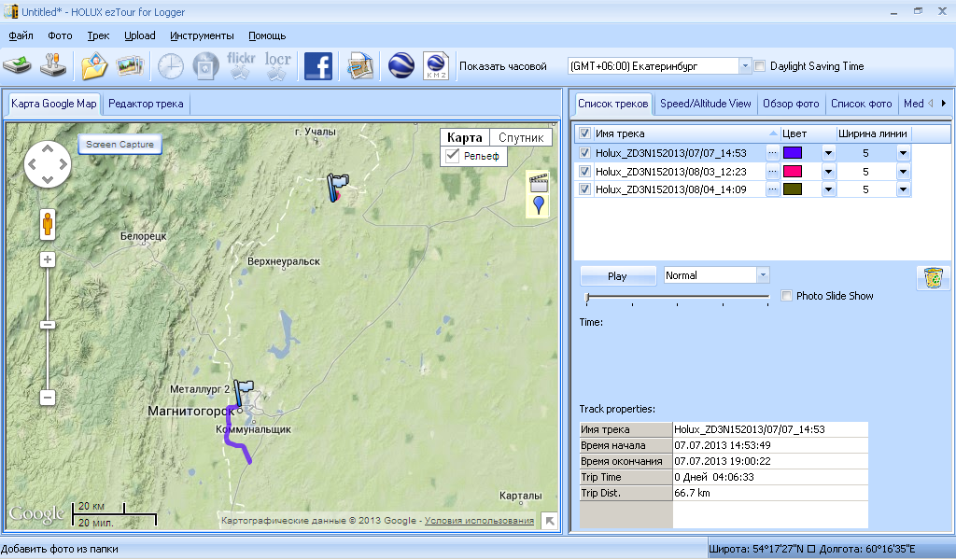Uncheck track 08/03_12:23 checkbox
The height and width of the screenshot is (560, 956).
(x=584, y=171)
